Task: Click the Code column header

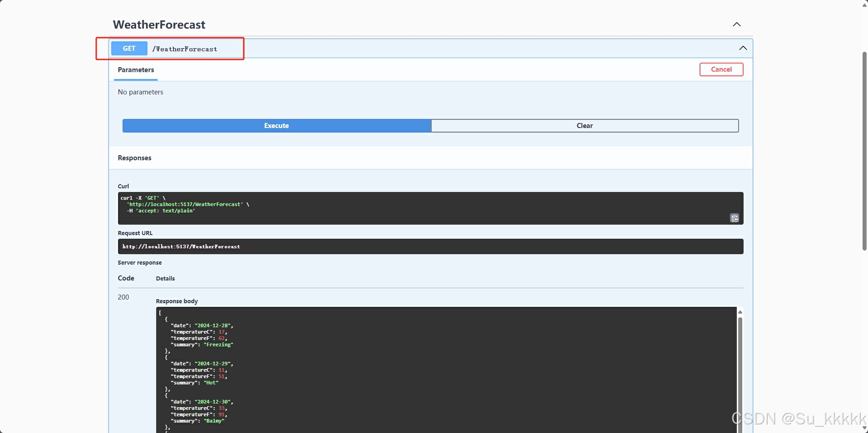Action: 126,278
